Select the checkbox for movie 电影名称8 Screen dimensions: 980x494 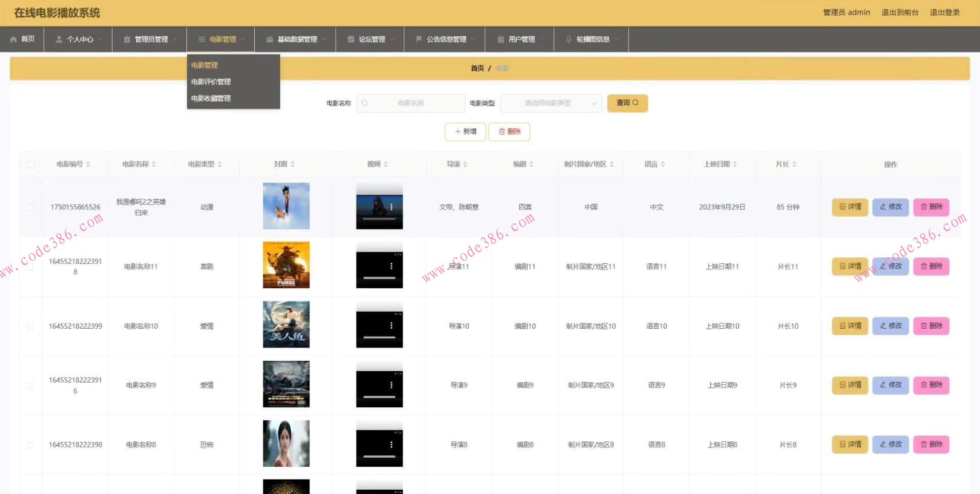click(30, 445)
